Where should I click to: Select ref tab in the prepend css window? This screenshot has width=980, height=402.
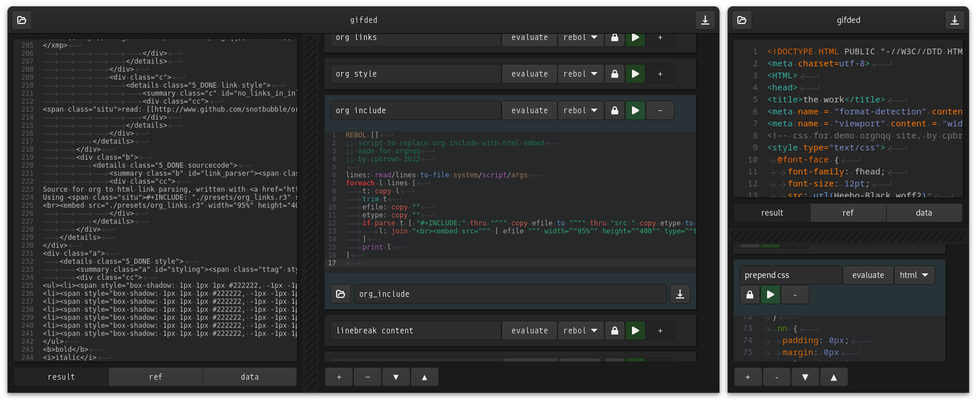[848, 213]
